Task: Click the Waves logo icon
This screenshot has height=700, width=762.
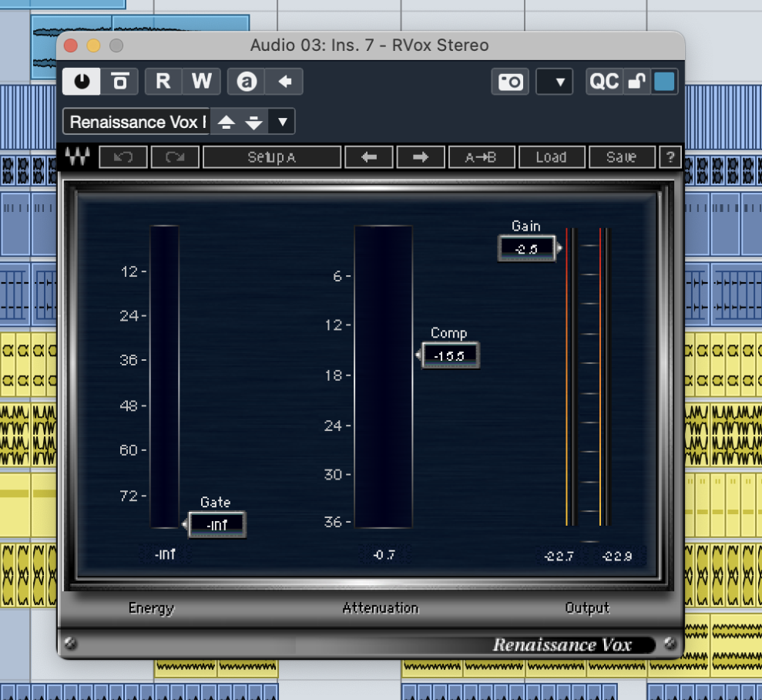Action: click(x=76, y=157)
